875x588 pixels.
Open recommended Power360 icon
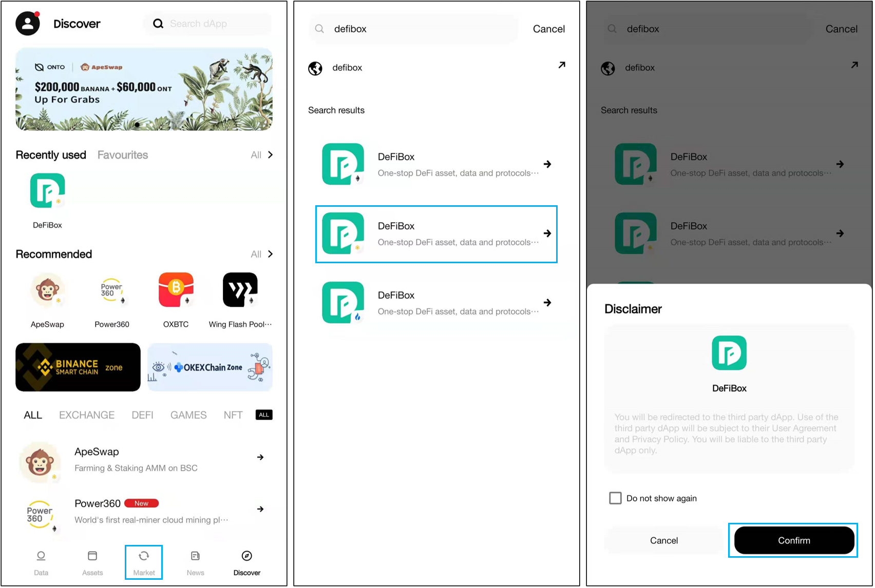(111, 290)
